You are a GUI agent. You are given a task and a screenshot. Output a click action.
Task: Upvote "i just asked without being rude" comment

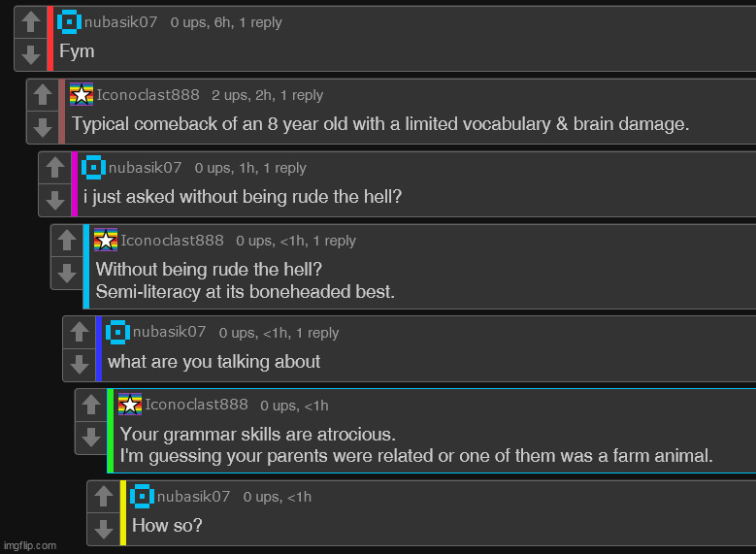tap(55, 168)
